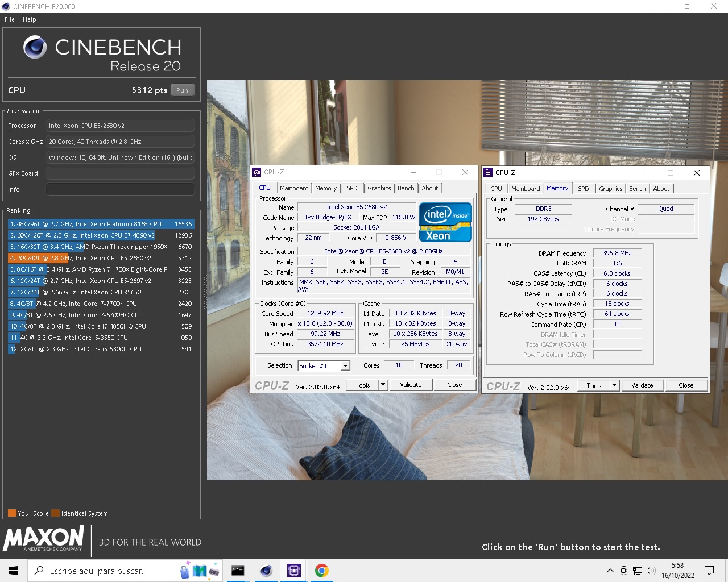The height and width of the screenshot is (582, 728).
Task: Click the Info text field
Action: [120, 189]
